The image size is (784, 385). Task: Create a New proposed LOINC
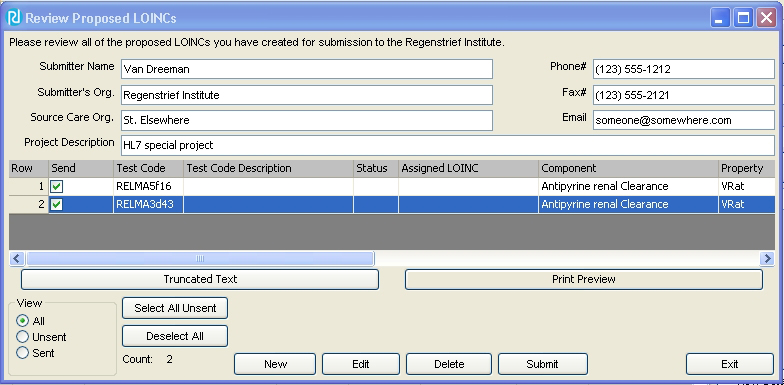[x=275, y=364]
